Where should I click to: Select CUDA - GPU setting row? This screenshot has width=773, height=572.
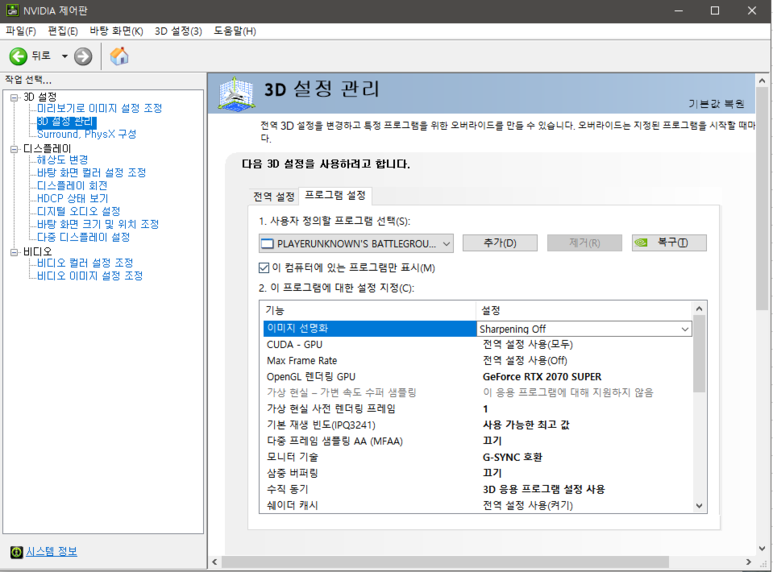click(478, 345)
